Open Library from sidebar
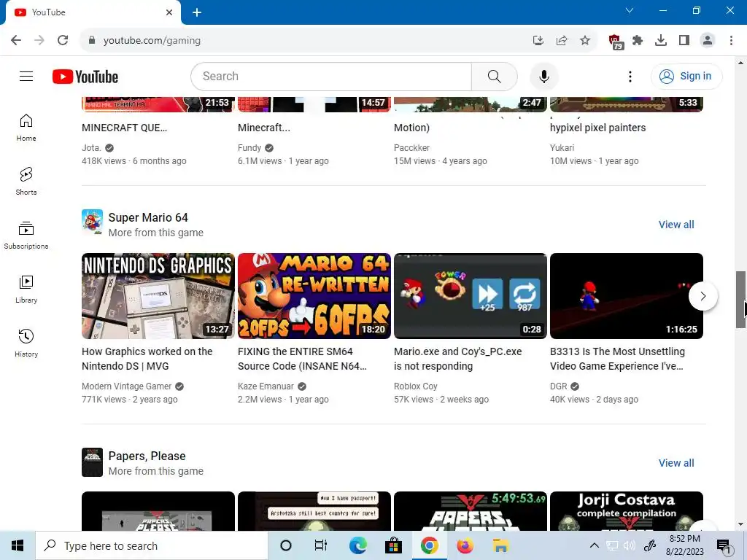The image size is (747, 560). pyautogui.click(x=26, y=289)
